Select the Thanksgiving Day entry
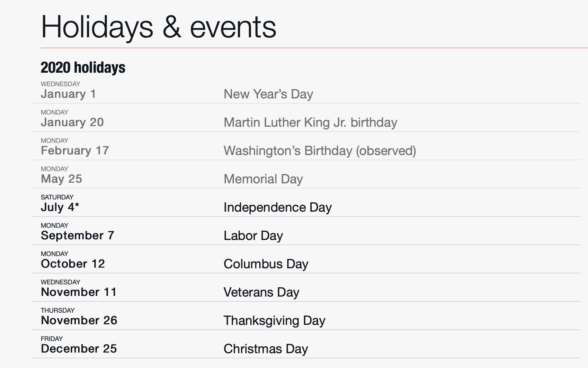 [x=274, y=321]
